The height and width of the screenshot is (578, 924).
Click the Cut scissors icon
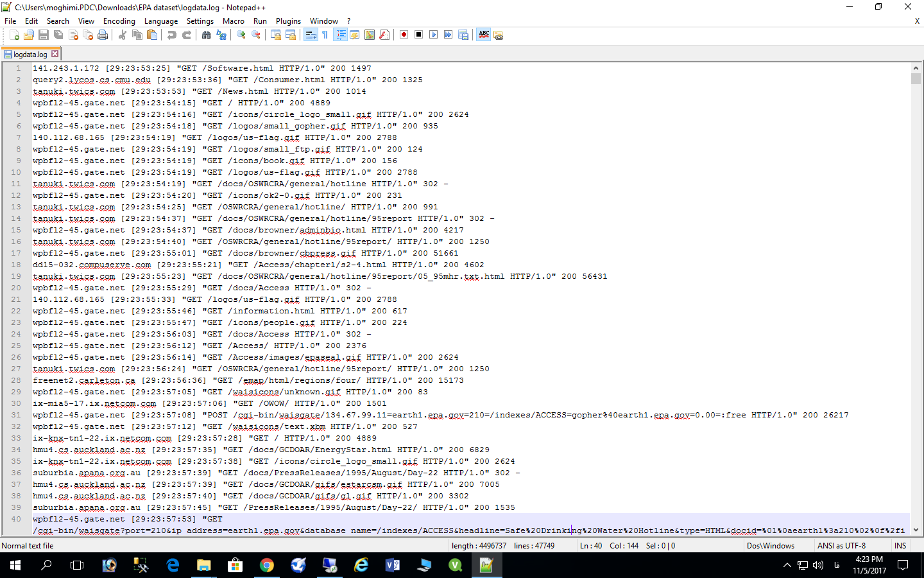(122, 35)
